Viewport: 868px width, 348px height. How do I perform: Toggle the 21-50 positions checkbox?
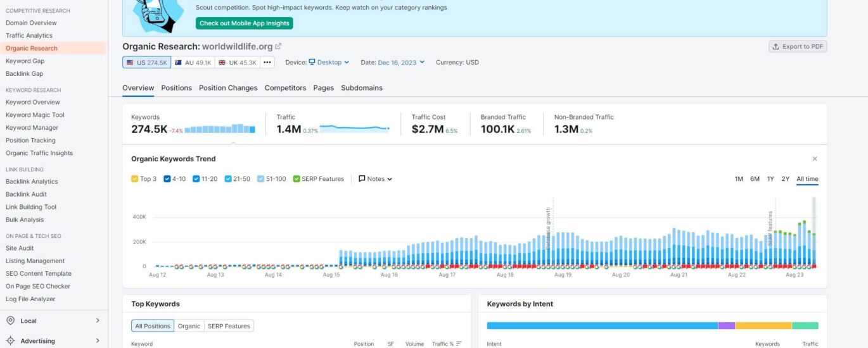(x=228, y=179)
